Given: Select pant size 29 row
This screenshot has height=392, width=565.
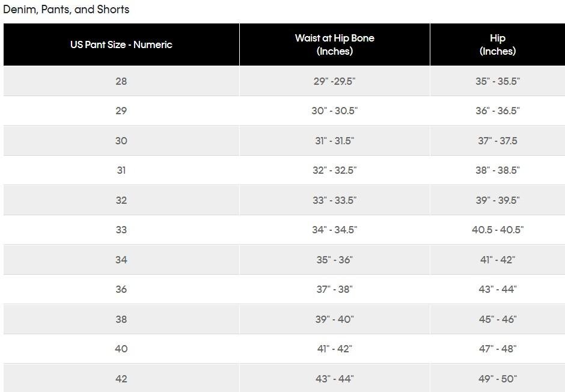Looking at the screenshot, I should tap(284, 111).
